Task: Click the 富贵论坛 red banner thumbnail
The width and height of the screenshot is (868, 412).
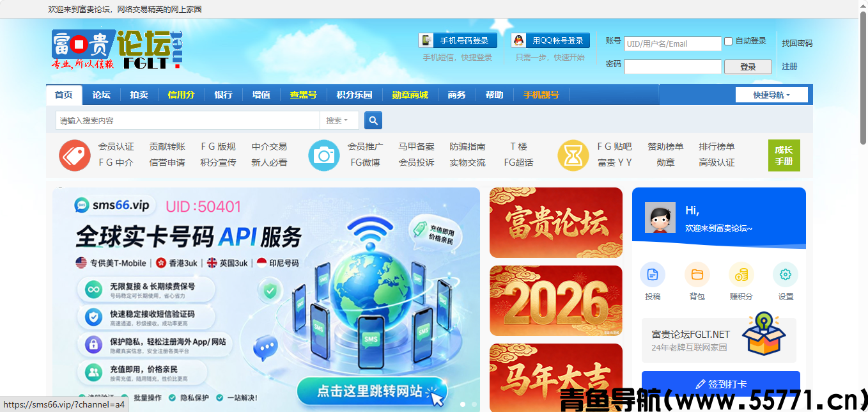Action: (x=556, y=223)
